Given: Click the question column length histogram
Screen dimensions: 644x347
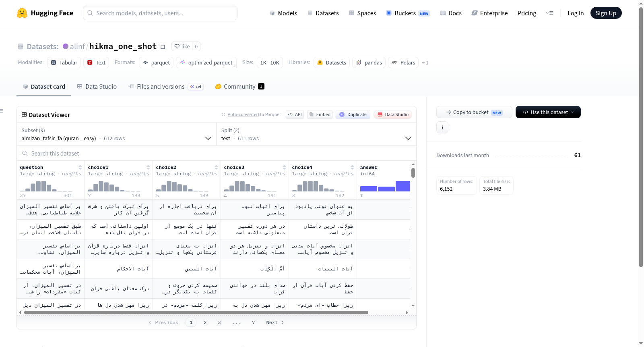Looking at the screenshot, I should click(x=46, y=186).
